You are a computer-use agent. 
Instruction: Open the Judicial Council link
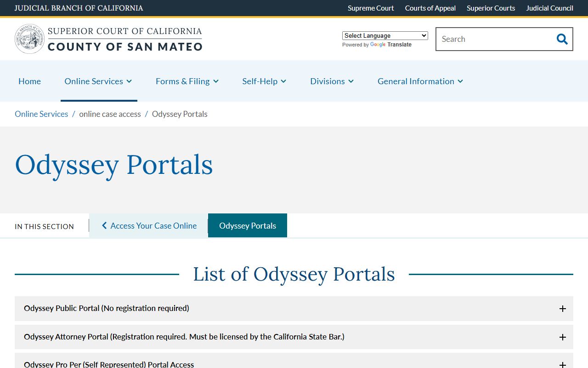(x=550, y=8)
